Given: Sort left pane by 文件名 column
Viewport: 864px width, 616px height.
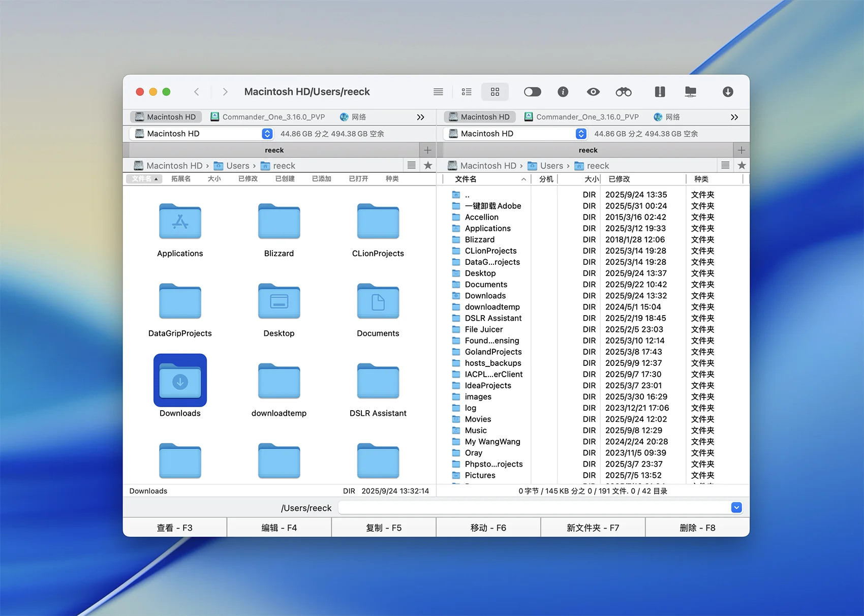Looking at the screenshot, I should tap(144, 179).
